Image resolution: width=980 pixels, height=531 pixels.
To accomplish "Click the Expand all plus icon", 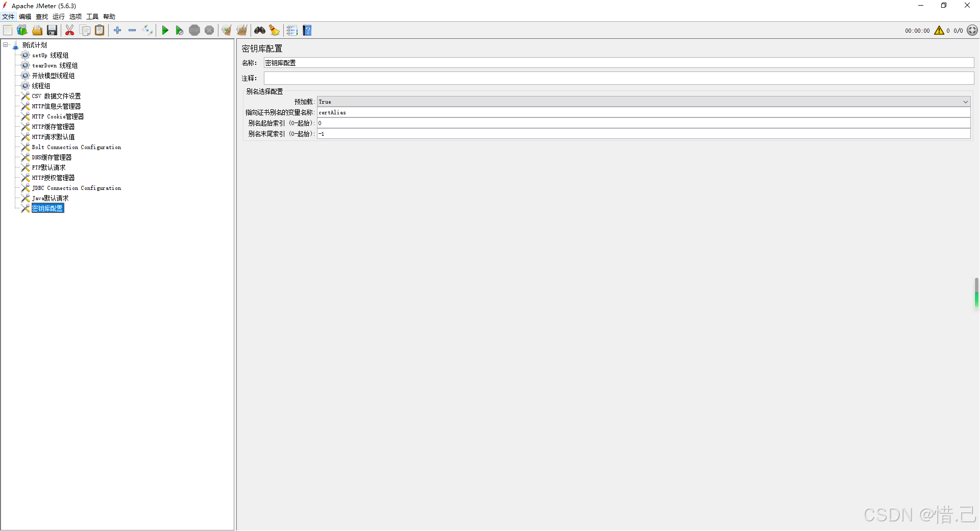I will point(117,31).
